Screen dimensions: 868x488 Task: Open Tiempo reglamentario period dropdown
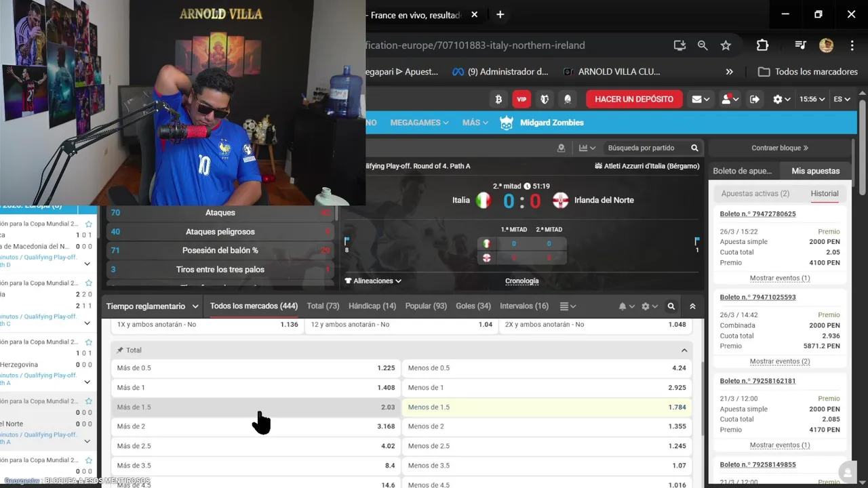coord(153,306)
